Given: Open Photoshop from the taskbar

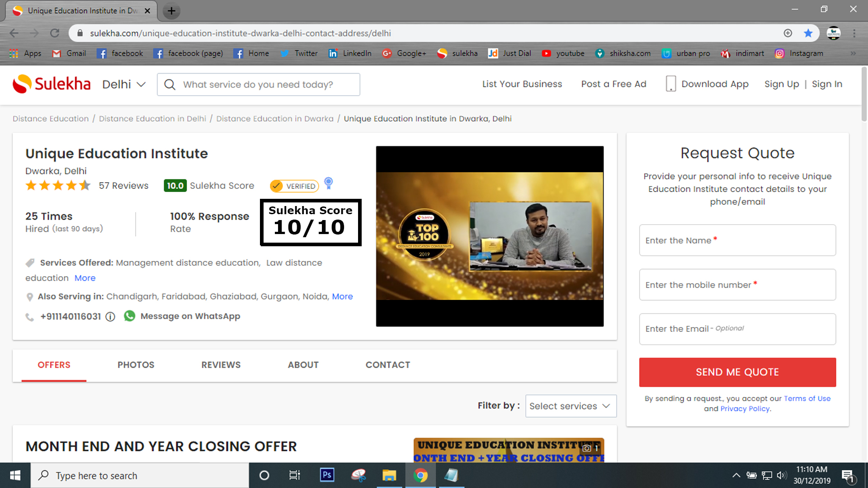Looking at the screenshot, I should (327, 475).
